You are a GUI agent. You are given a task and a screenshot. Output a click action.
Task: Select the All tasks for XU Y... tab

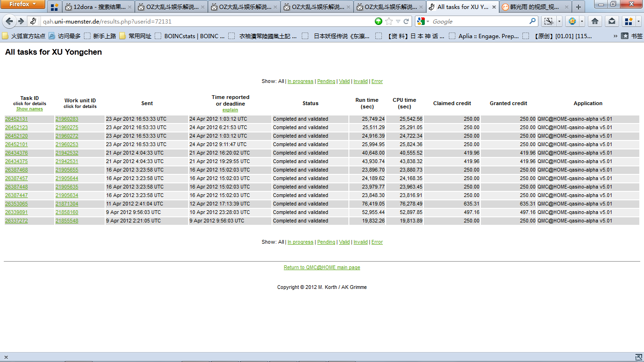click(x=462, y=7)
